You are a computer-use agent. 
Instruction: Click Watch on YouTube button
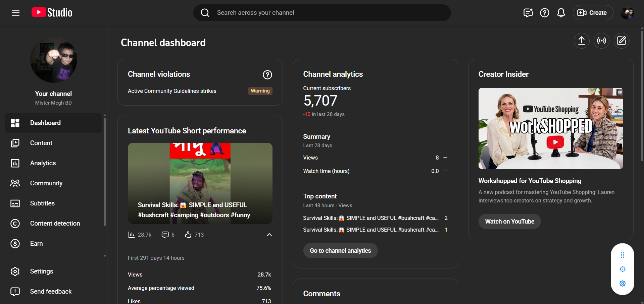(x=509, y=222)
